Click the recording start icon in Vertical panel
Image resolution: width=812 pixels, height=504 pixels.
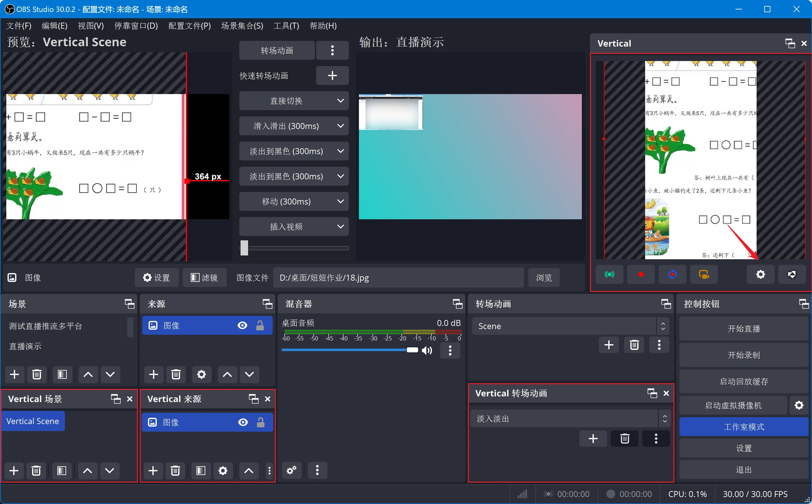coord(640,275)
